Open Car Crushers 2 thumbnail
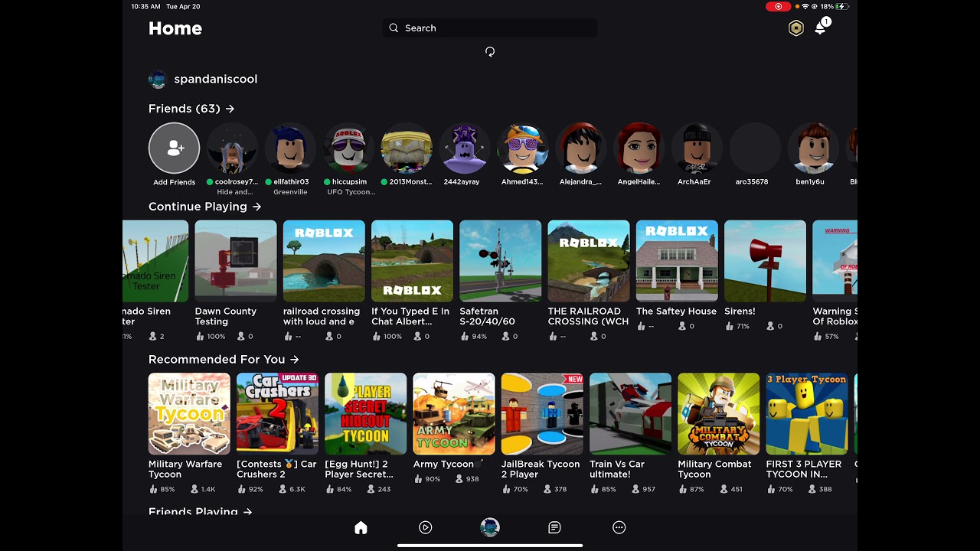The image size is (980, 551). (277, 414)
